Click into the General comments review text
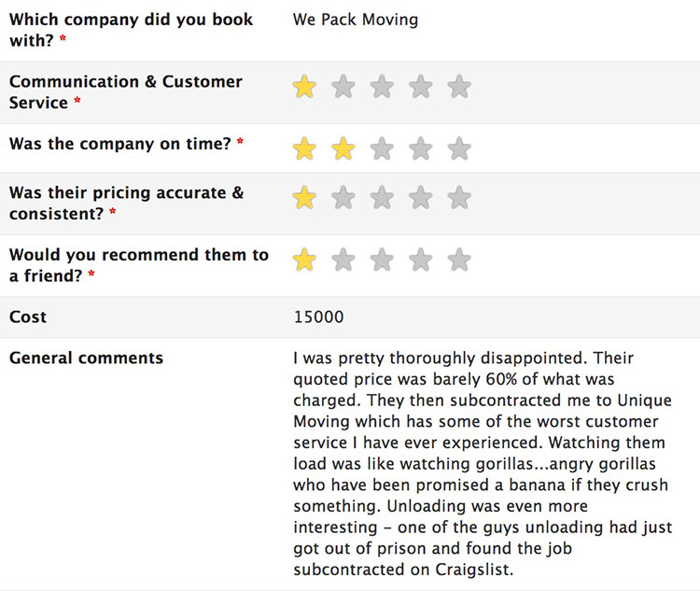This screenshot has width=700, height=591. (483, 463)
